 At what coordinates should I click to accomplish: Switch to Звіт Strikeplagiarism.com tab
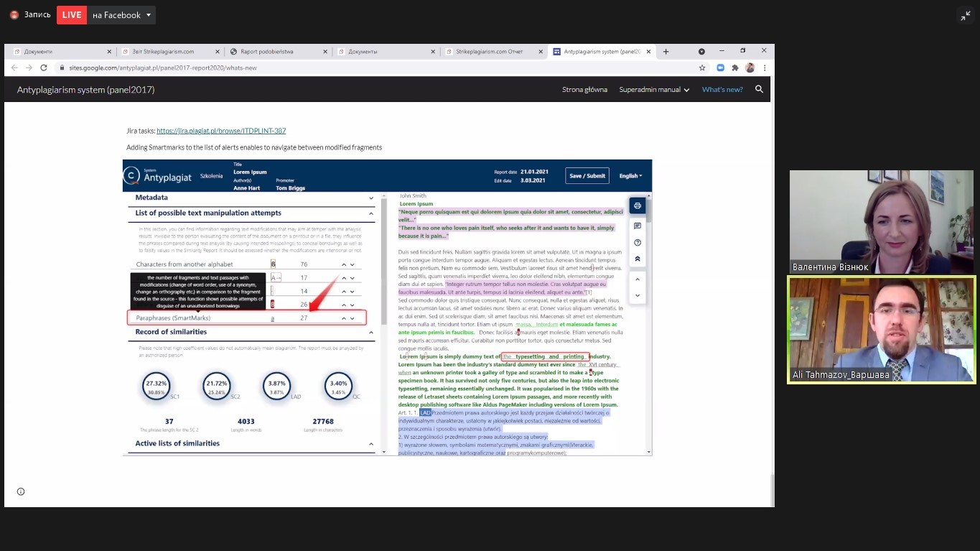coord(169,52)
